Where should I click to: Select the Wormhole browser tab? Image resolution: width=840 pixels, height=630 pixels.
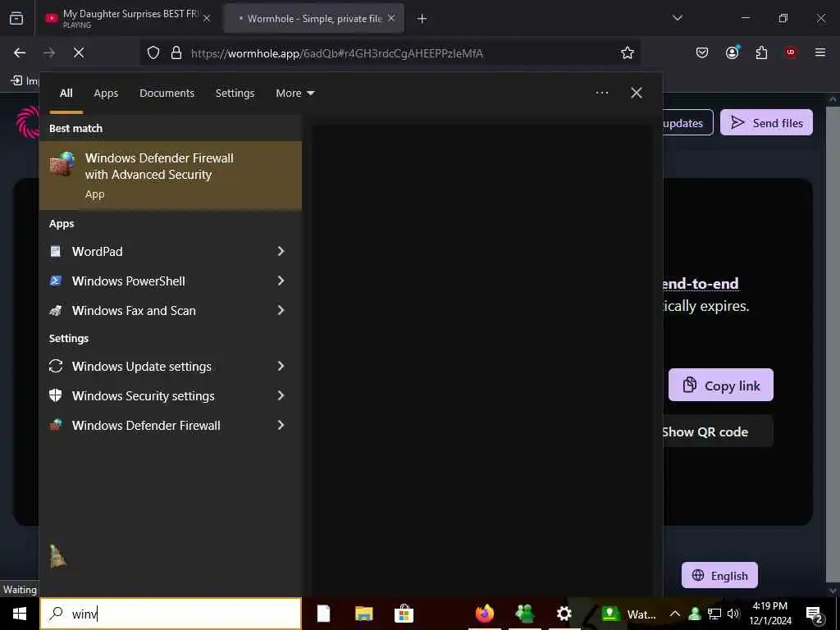(x=313, y=18)
